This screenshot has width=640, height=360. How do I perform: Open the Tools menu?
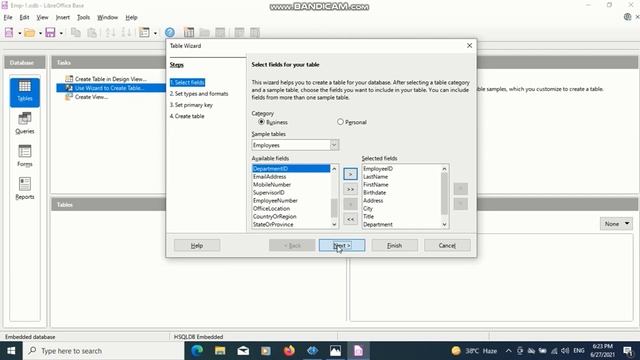(x=83, y=18)
